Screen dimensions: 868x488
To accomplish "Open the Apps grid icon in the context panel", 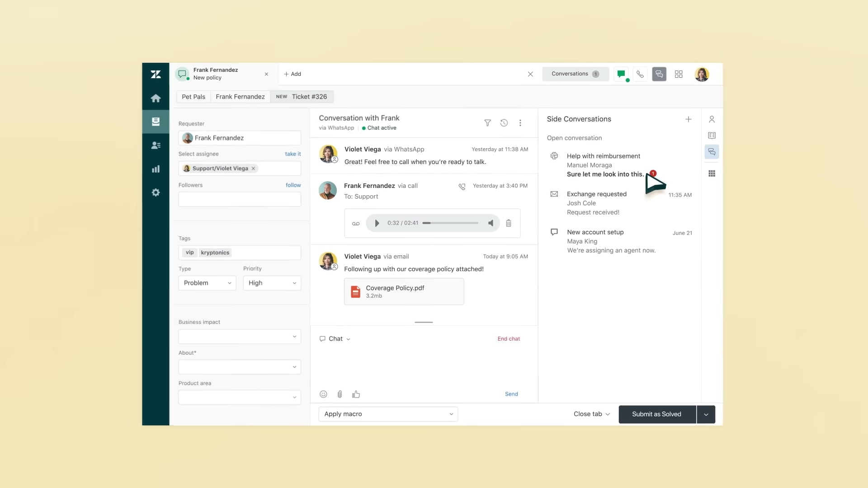I will tap(712, 173).
